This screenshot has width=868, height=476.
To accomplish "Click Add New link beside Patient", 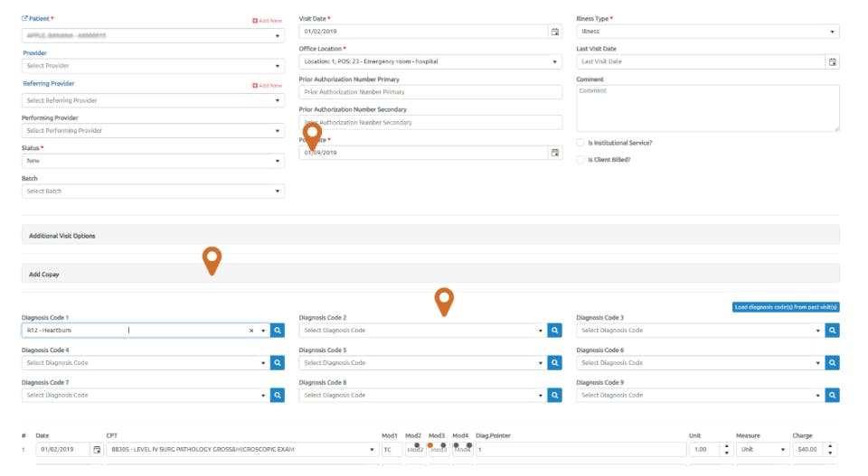I will pos(268,21).
